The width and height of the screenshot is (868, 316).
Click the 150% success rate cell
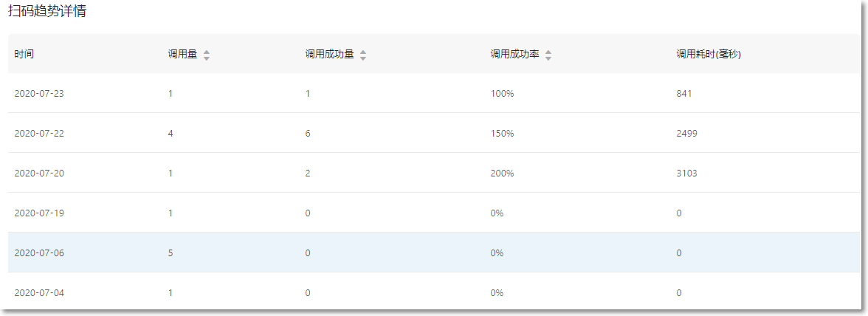click(x=502, y=134)
